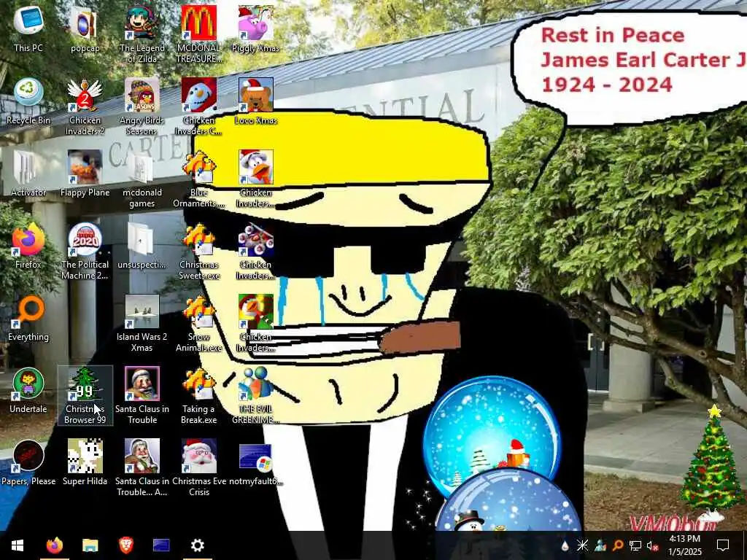This screenshot has width=747, height=560.
Task: Click the water drop tray icon
Action: click(x=565, y=545)
